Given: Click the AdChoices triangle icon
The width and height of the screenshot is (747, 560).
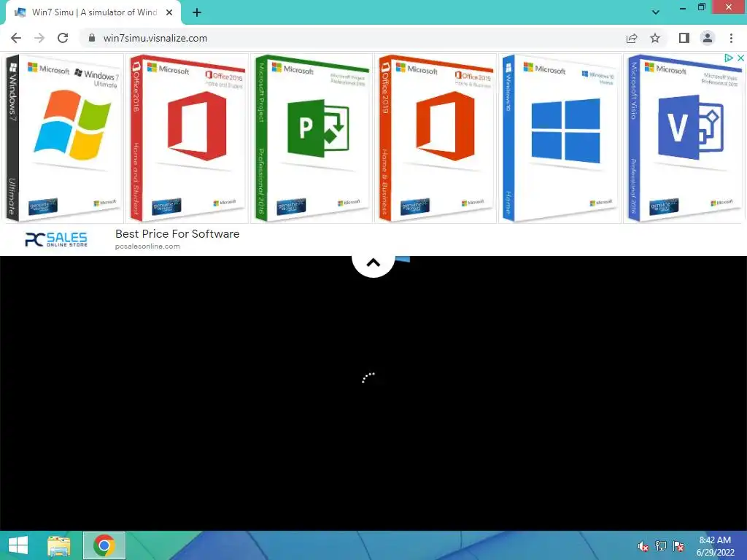Looking at the screenshot, I should [729, 58].
